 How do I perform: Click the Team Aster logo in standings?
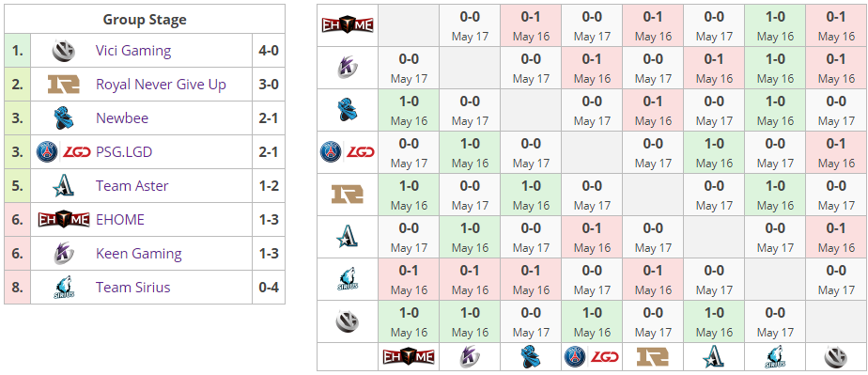63,186
